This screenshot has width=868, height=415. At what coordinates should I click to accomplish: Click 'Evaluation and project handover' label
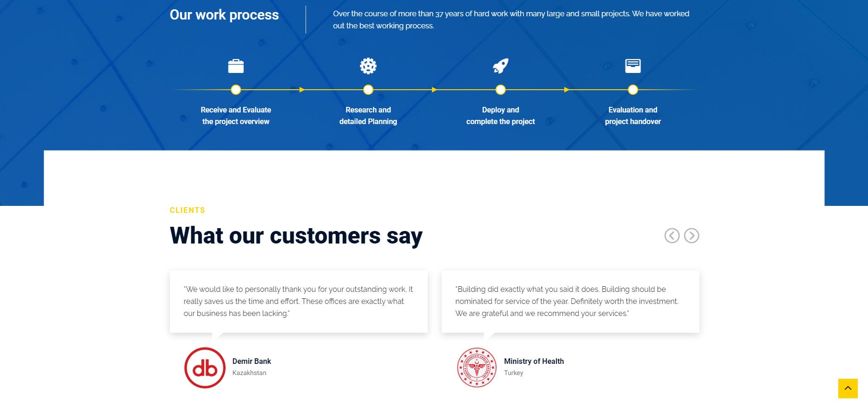pos(633,116)
